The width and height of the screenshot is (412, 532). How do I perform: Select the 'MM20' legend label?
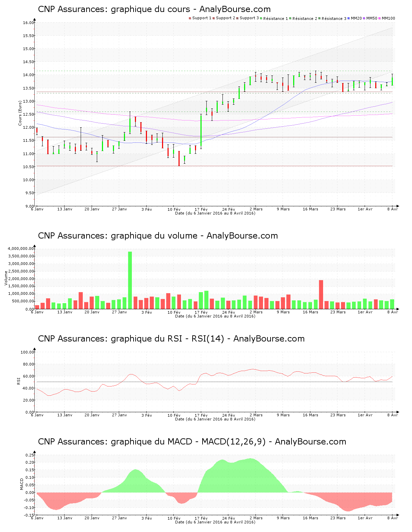(x=356, y=18)
